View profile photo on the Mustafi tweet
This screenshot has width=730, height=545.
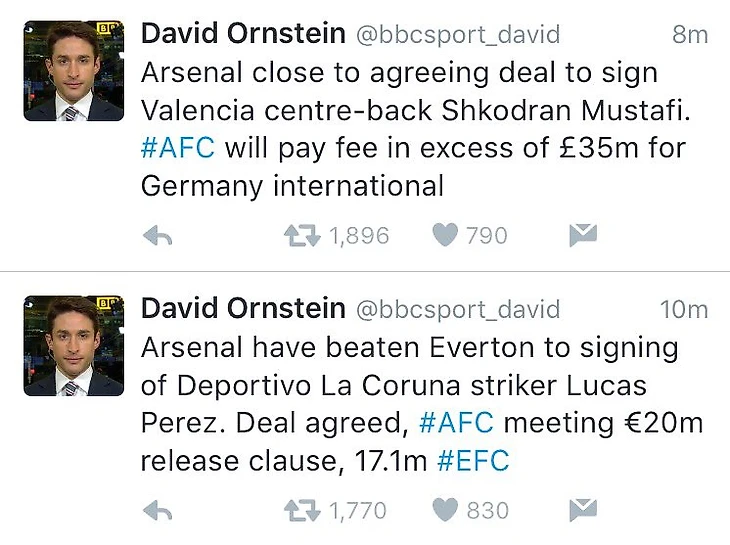tap(73, 72)
